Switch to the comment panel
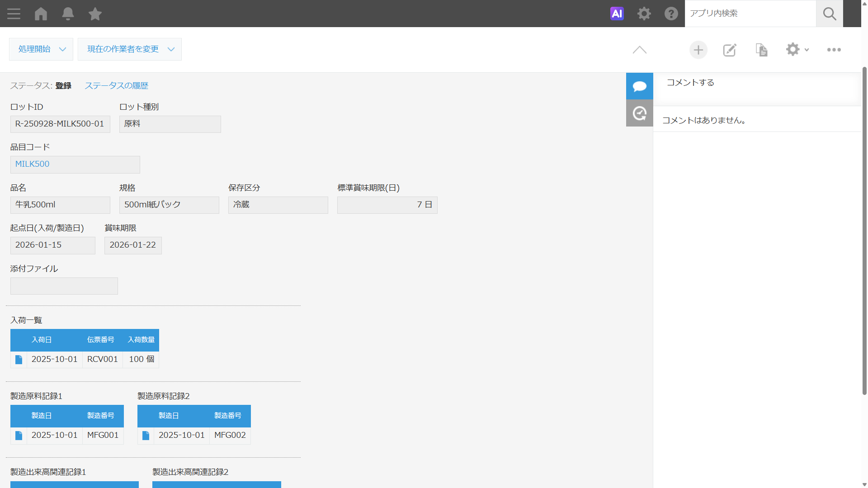The height and width of the screenshot is (488, 868). (639, 86)
